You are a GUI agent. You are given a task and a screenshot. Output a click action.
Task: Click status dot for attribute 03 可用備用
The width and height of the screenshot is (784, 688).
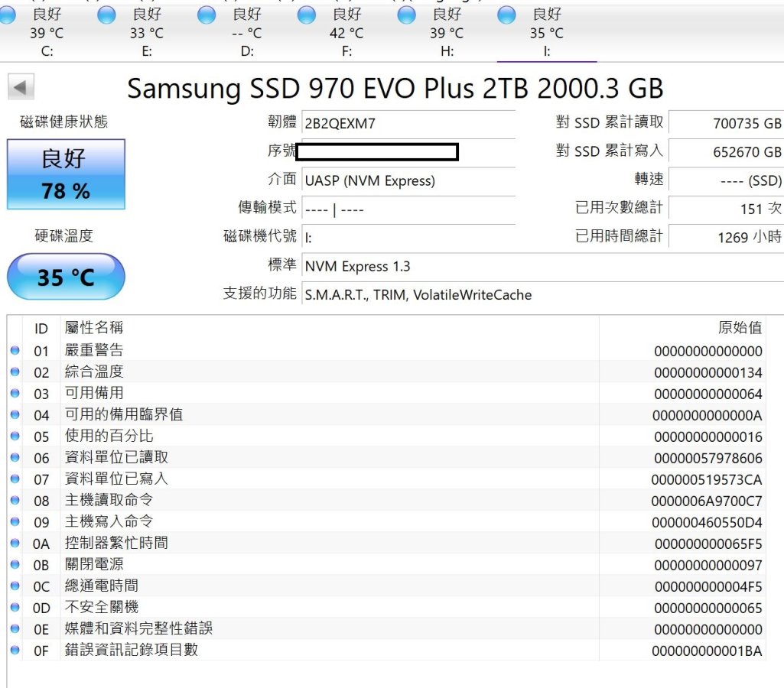pos(15,393)
